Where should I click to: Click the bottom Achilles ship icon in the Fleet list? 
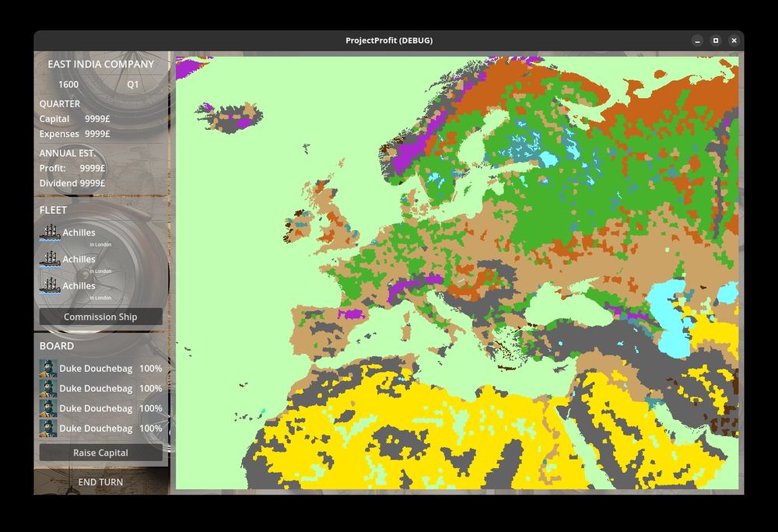(x=50, y=285)
